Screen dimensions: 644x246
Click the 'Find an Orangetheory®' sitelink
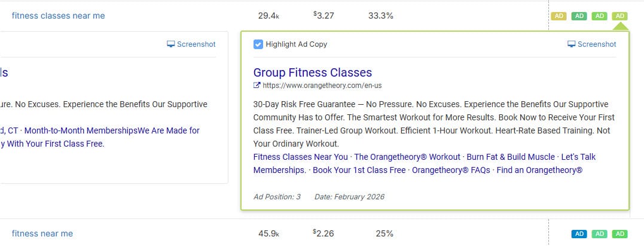539,170
